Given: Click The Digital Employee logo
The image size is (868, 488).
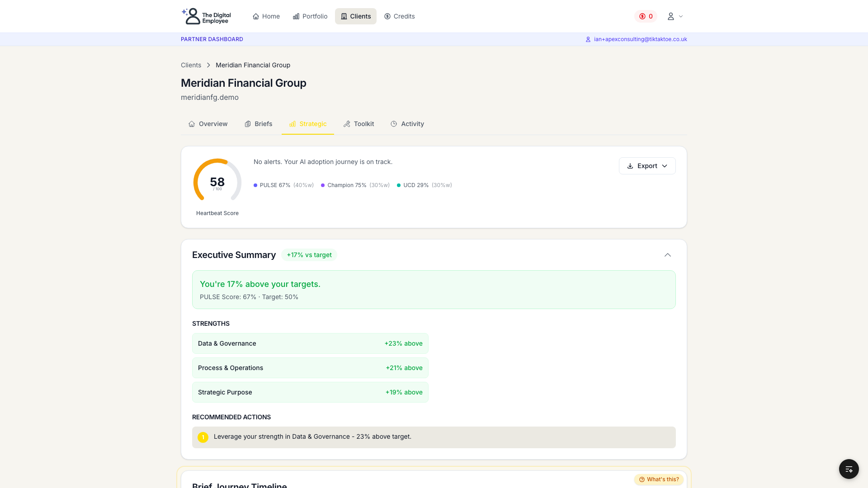Looking at the screenshot, I should (x=206, y=16).
